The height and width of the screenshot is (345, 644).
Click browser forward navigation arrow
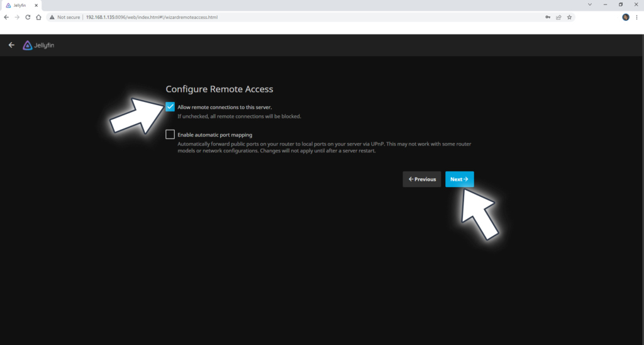[x=17, y=17]
